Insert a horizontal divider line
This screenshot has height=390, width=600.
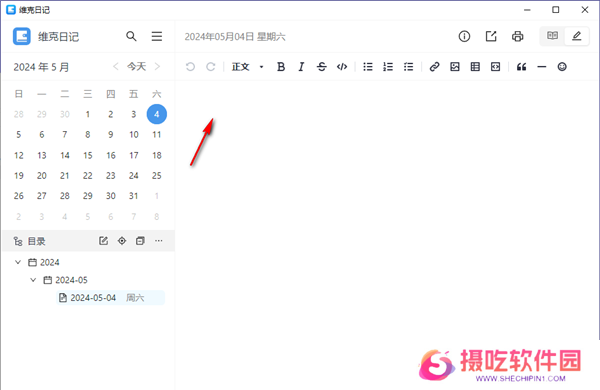[541, 67]
